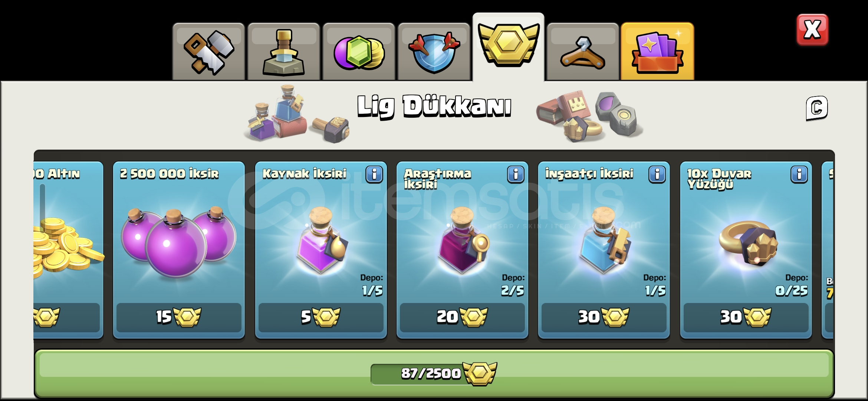
Task: Close the shop with the red X
Action: (812, 30)
